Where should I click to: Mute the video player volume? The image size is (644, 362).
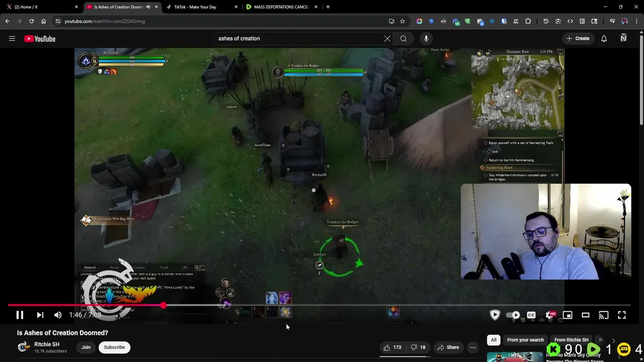pos(58,315)
